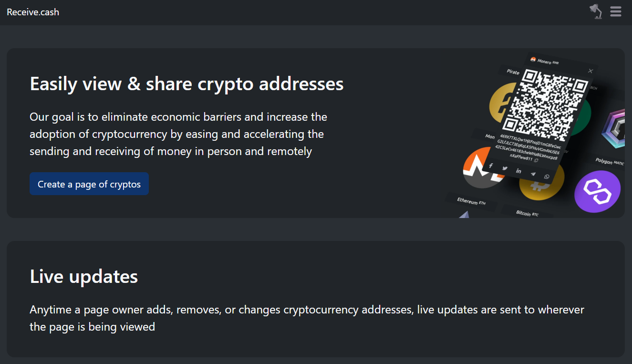The image size is (632, 364).
Task: Click the LinkedIn share icon
Action: tap(518, 171)
